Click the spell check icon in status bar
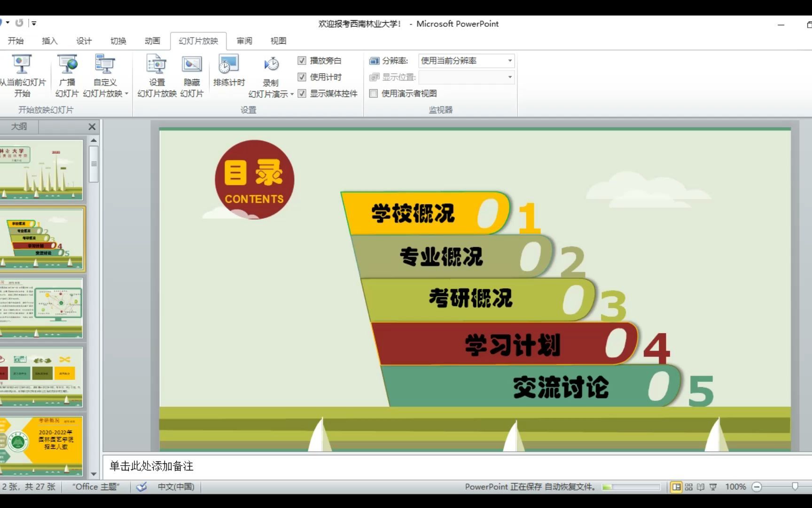Image resolution: width=812 pixels, height=508 pixels. 141,487
